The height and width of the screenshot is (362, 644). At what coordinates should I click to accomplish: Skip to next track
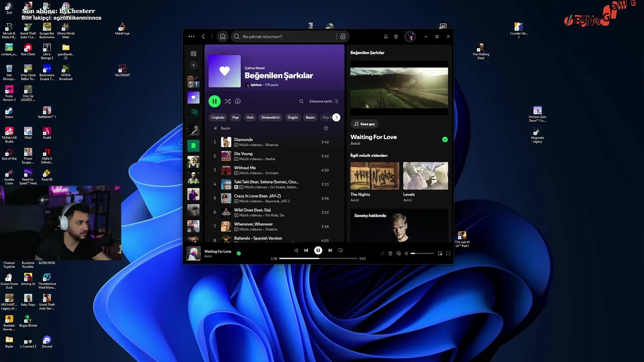330,250
